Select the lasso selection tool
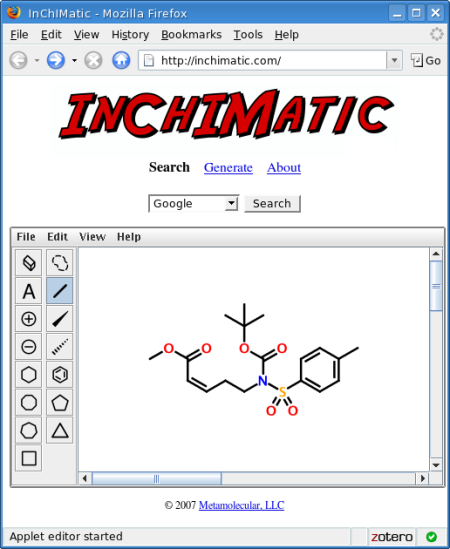This screenshot has height=549, width=450. [60, 263]
